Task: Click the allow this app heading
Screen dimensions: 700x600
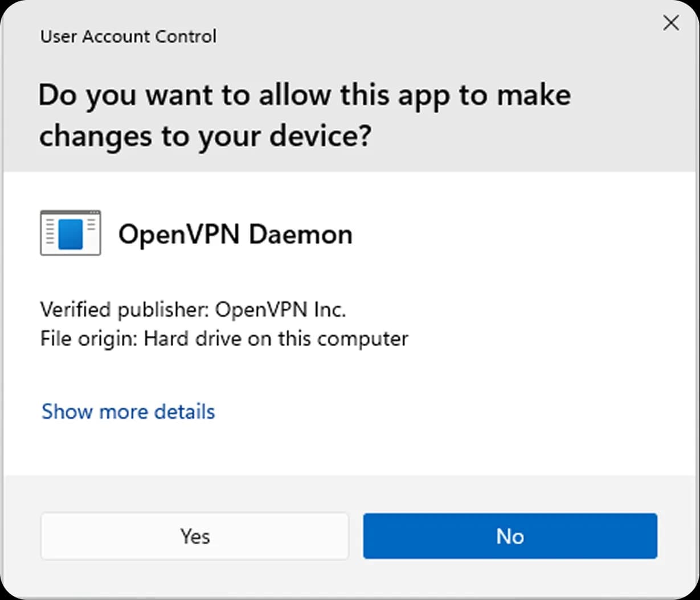Action: [305, 116]
